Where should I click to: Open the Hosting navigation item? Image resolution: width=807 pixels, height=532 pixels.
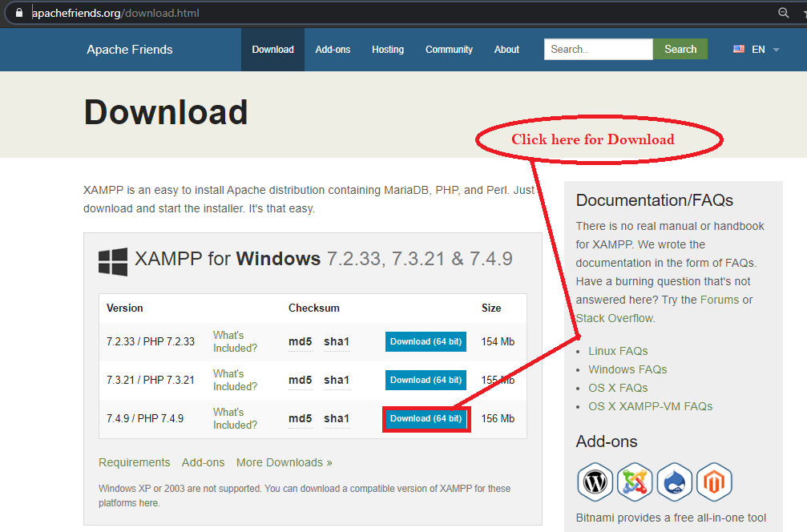coord(388,50)
